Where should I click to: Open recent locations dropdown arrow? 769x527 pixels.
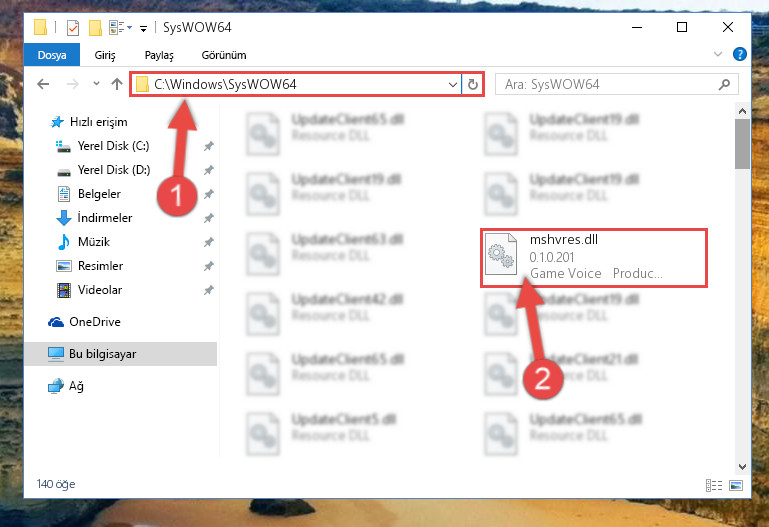pos(97,84)
